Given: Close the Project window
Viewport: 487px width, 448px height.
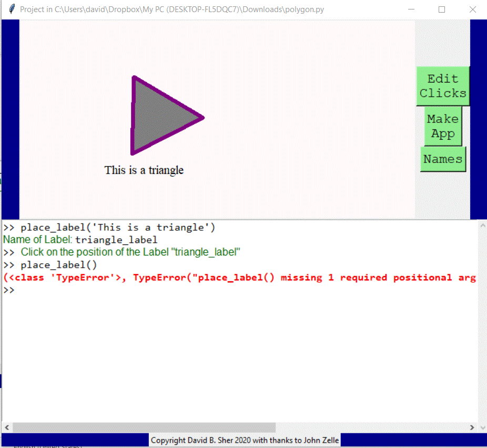Looking at the screenshot, I should tap(472, 9).
